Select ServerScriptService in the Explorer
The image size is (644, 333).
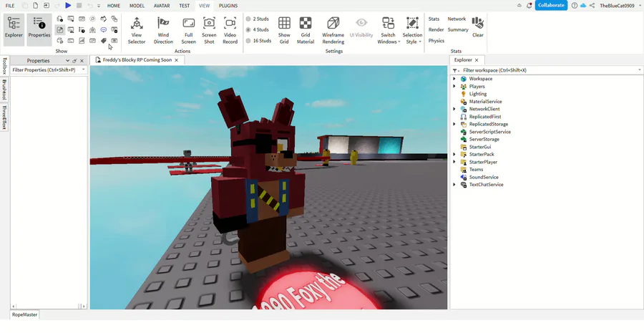tap(490, 132)
